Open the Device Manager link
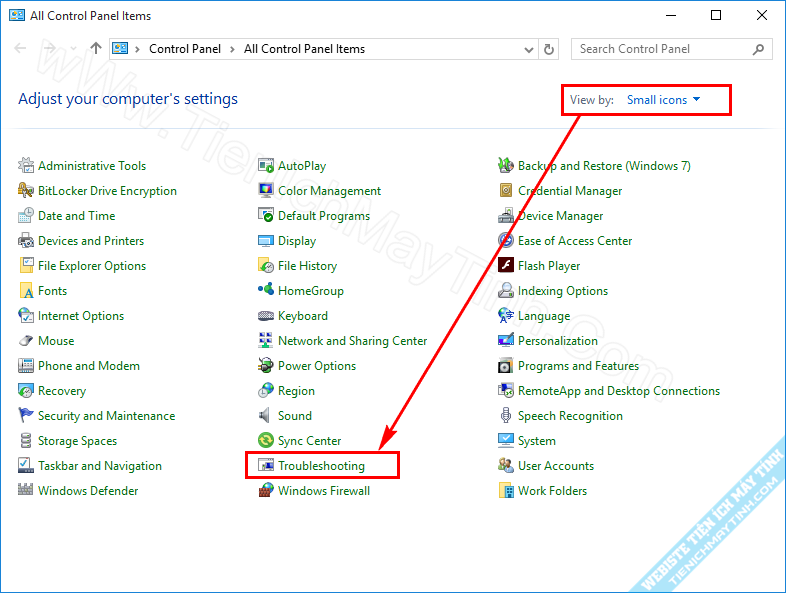This screenshot has width=786, height=593. tap(560, 216)
